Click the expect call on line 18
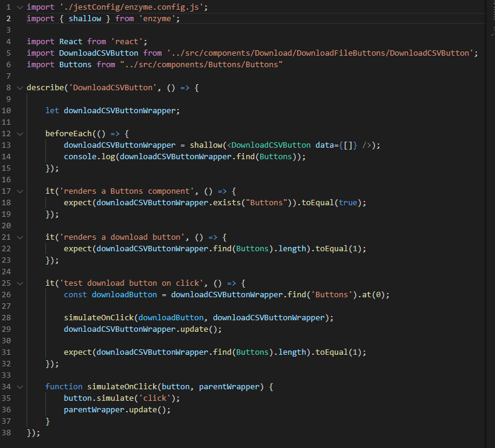 (77, 202)
